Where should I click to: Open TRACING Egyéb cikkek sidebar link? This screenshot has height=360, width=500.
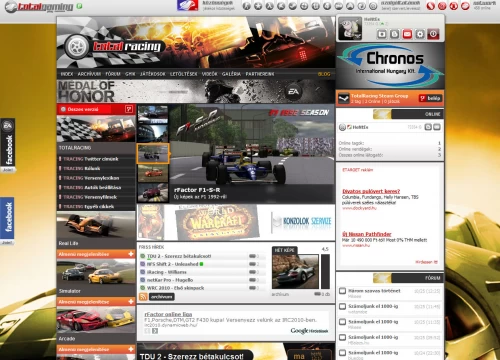point(89,206)
